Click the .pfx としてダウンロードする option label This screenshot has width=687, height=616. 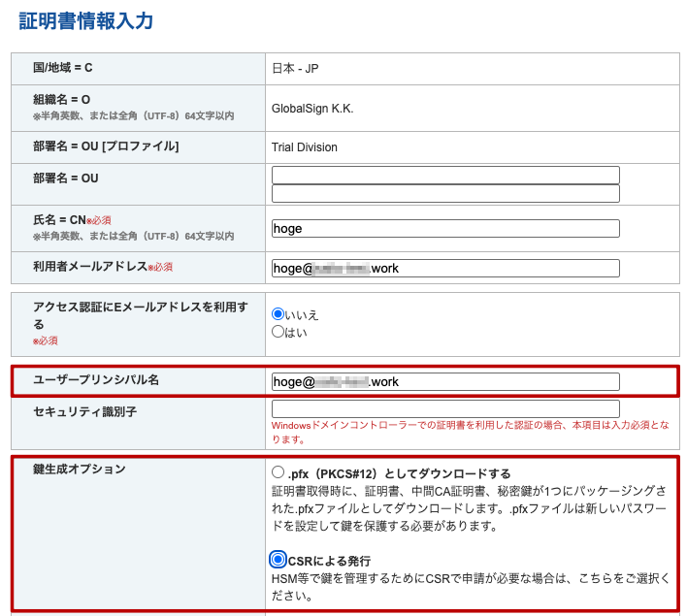(x=399, y=473)
